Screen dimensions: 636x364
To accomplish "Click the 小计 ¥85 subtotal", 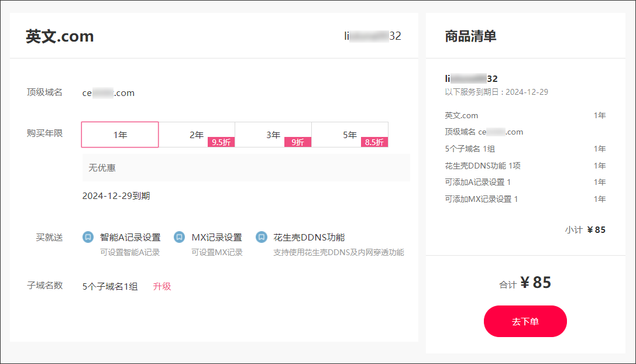I will tap(585, 230).
